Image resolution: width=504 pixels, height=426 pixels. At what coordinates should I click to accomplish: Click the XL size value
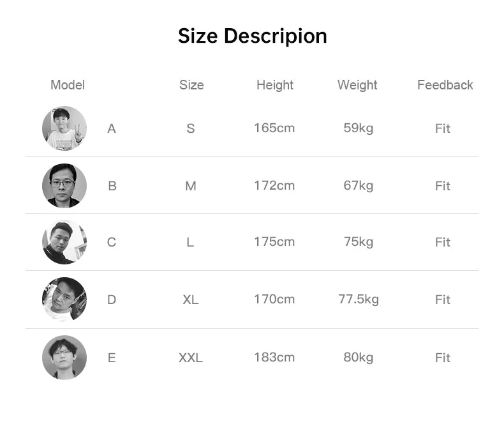191,300
